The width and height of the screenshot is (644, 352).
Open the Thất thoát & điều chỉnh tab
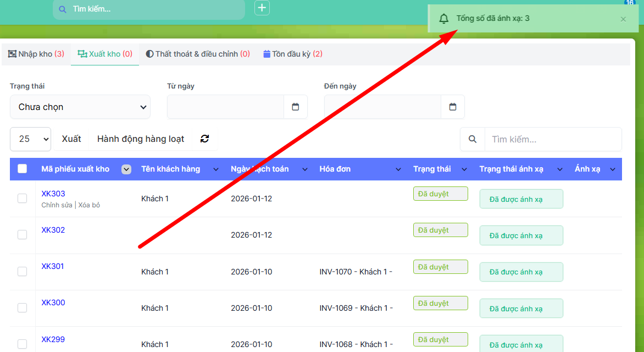[197, 54]
